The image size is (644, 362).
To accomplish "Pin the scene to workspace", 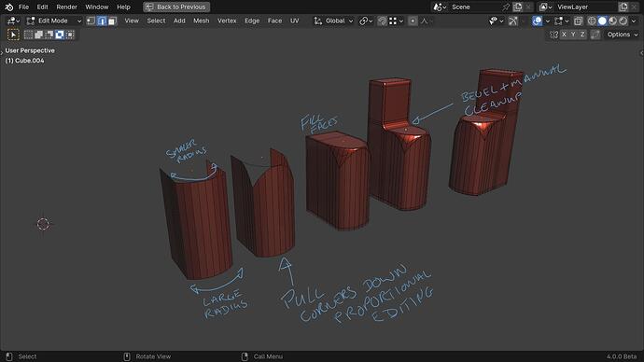I will pyautogui.click(x=506, y=7).
